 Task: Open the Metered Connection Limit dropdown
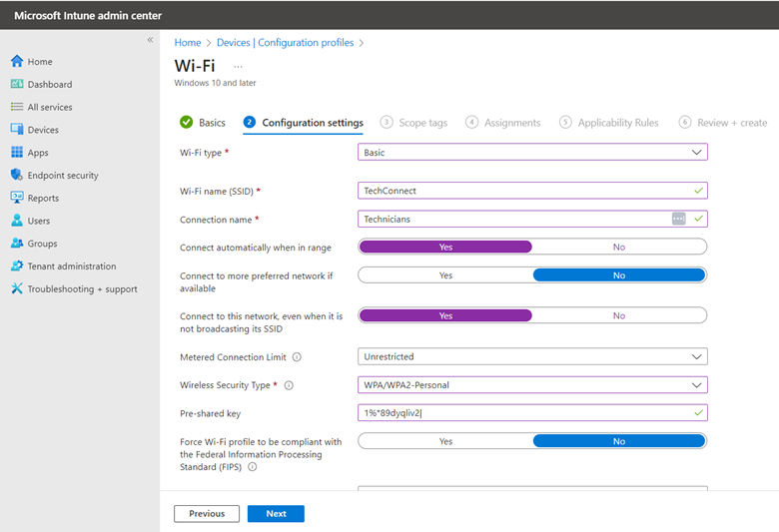(x=532, y=356)
